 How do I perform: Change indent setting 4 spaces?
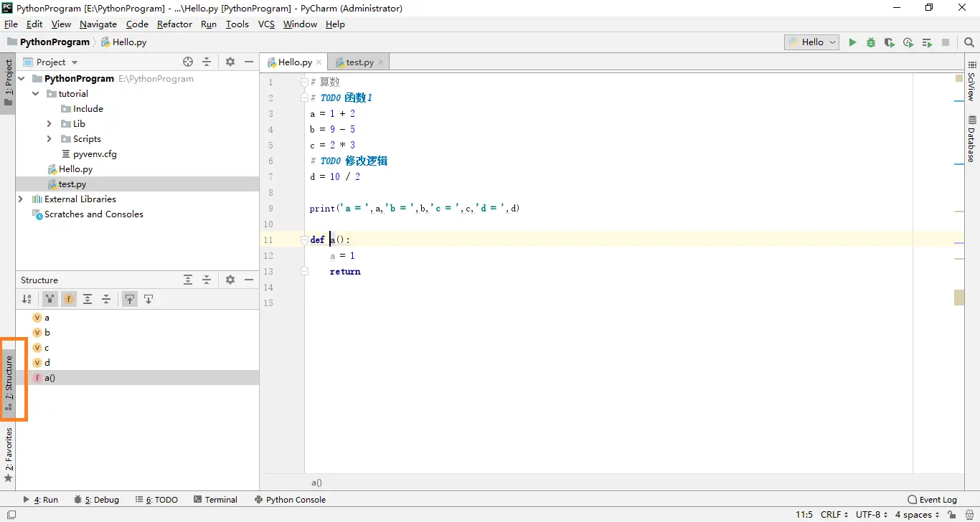point(917,515)
